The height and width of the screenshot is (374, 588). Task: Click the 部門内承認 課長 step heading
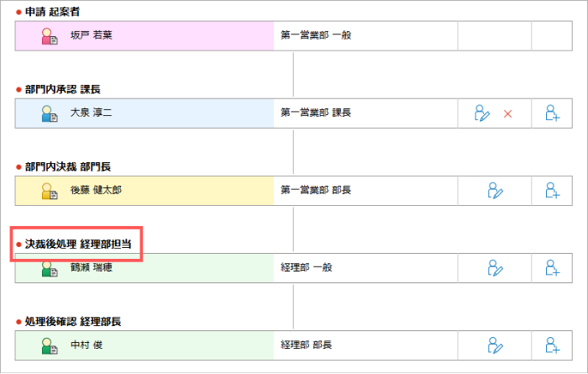tap(63, 89)
